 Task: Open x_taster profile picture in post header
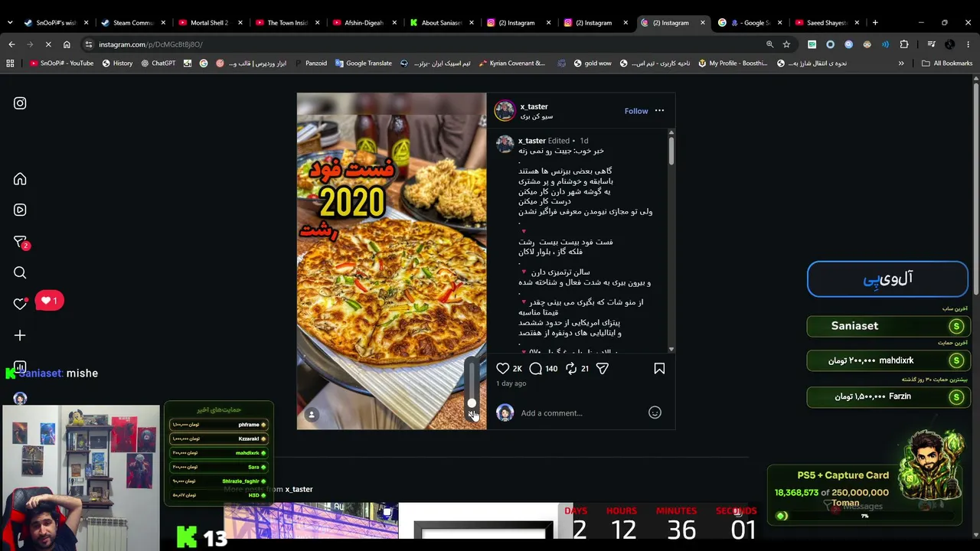505,111
